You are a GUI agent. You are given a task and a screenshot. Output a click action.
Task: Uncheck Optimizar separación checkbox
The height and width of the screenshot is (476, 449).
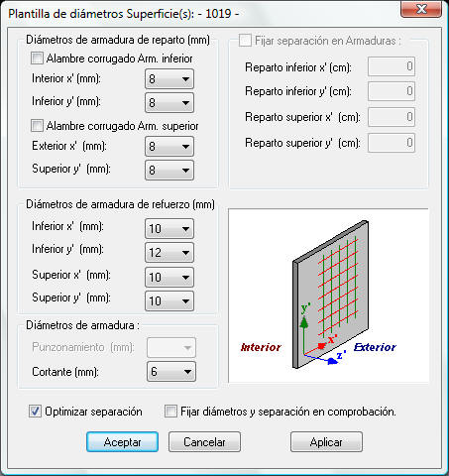[35, 412]
